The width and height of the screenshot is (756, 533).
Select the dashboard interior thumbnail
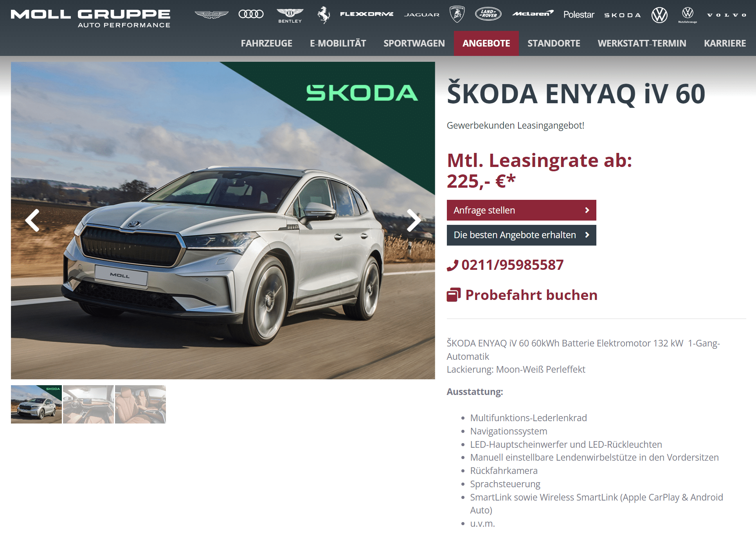point(88,404)
